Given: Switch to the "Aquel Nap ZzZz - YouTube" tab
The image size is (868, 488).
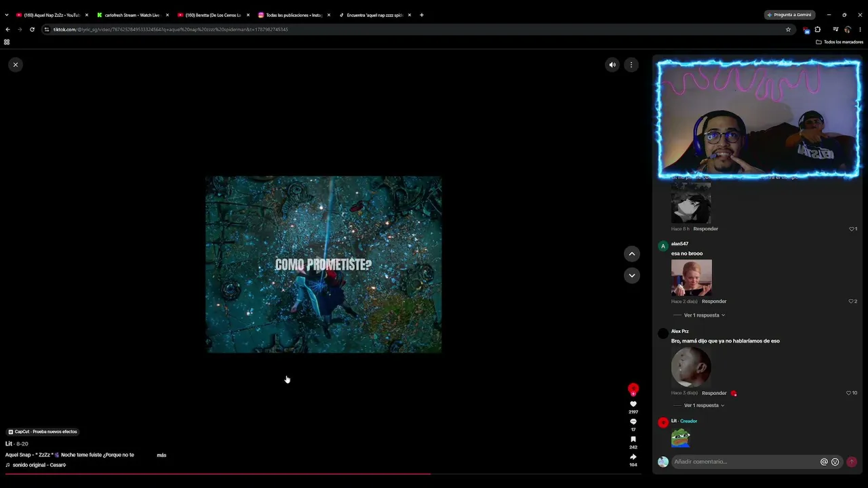Looking at the screenshot, I should tap(52, 15).
